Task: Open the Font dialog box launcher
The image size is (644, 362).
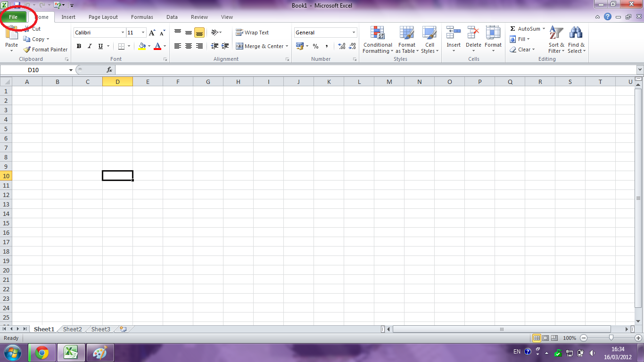Action: coord(165,59)
